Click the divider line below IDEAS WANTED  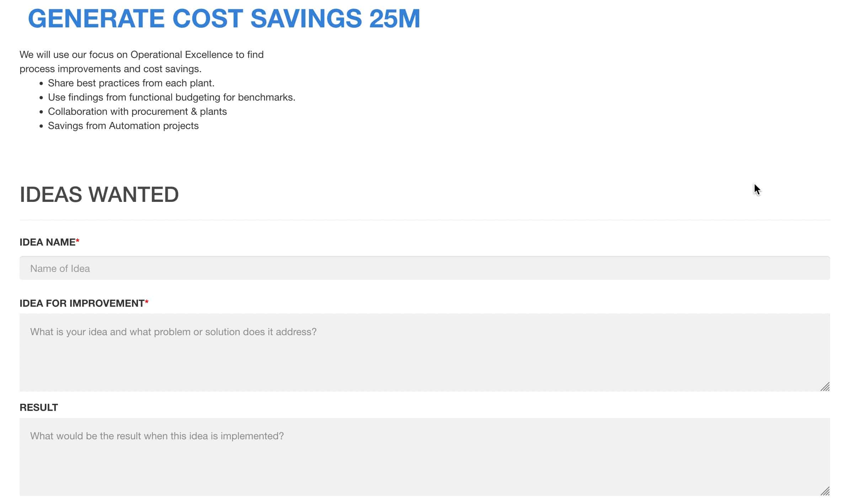[425, 220]
